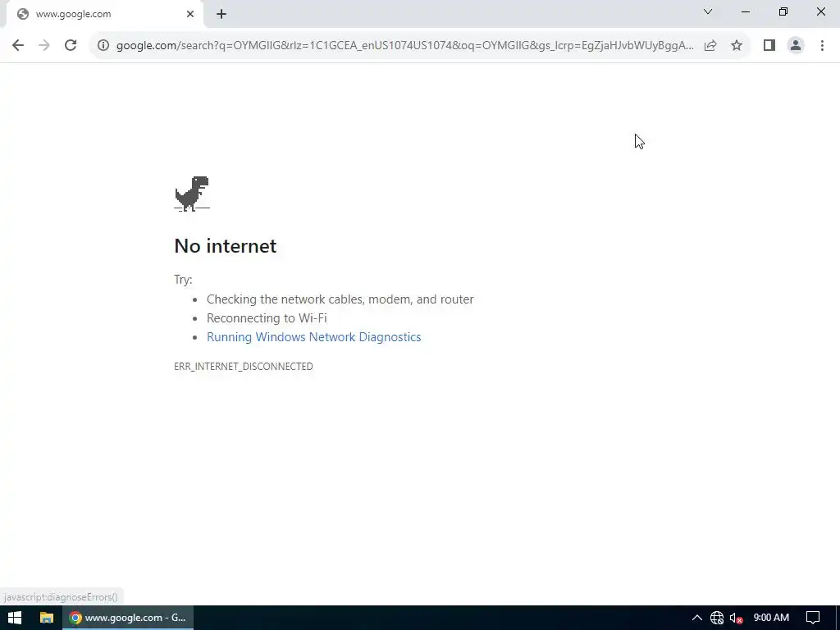Minimize the Chrome window

point(745,11)
